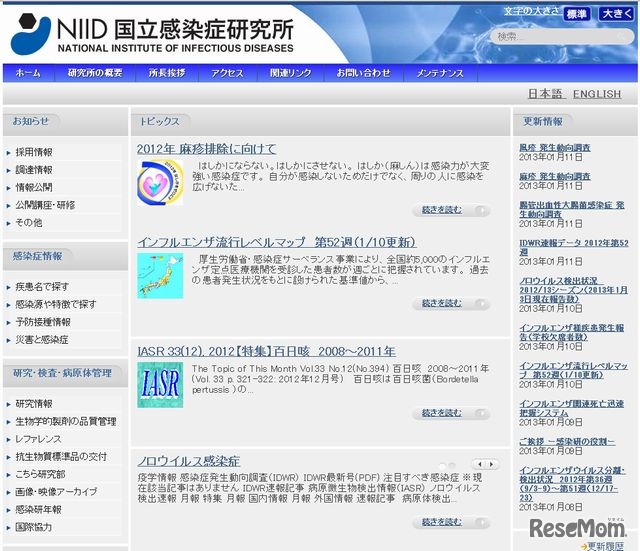Open インフルエンザ関連死亡迅速把握システム link
The height and width of the screenshot is (551, 640).
tap(571, 408)
